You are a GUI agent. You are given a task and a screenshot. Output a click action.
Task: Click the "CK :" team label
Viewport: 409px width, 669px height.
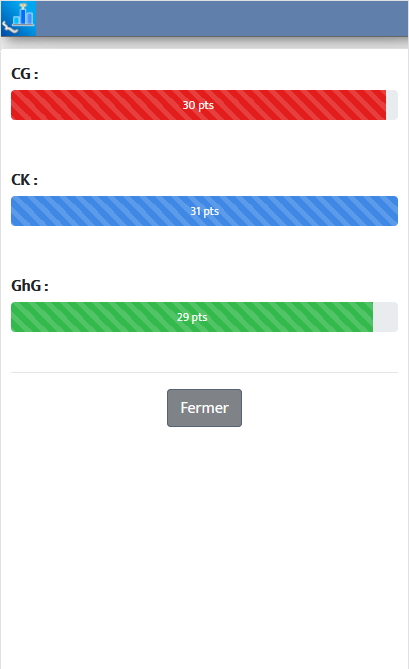tap(24, 180)
